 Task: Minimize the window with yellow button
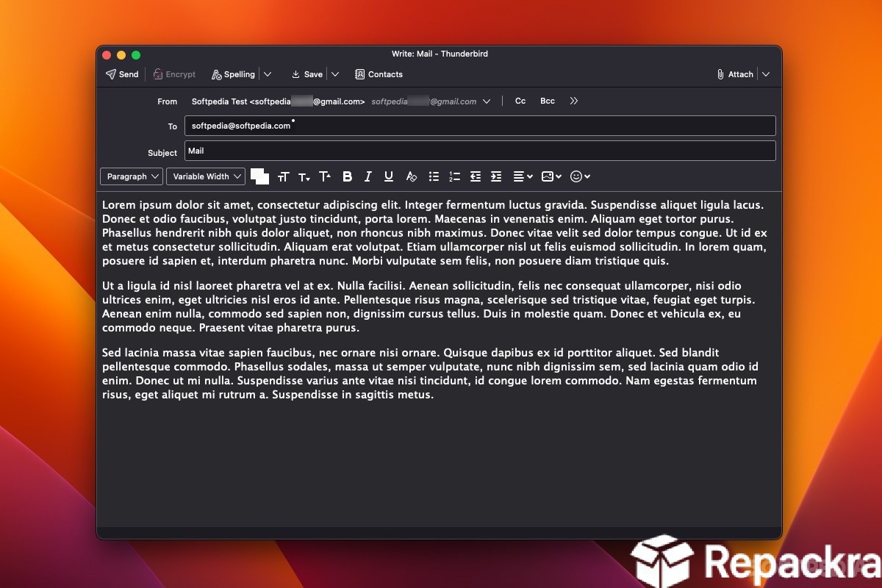[121, 55]
